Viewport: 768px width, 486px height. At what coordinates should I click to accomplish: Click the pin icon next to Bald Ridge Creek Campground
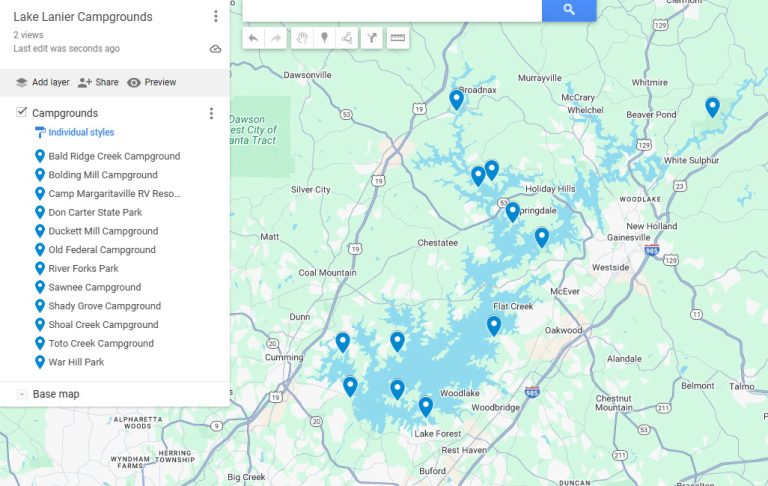point(40,156)
